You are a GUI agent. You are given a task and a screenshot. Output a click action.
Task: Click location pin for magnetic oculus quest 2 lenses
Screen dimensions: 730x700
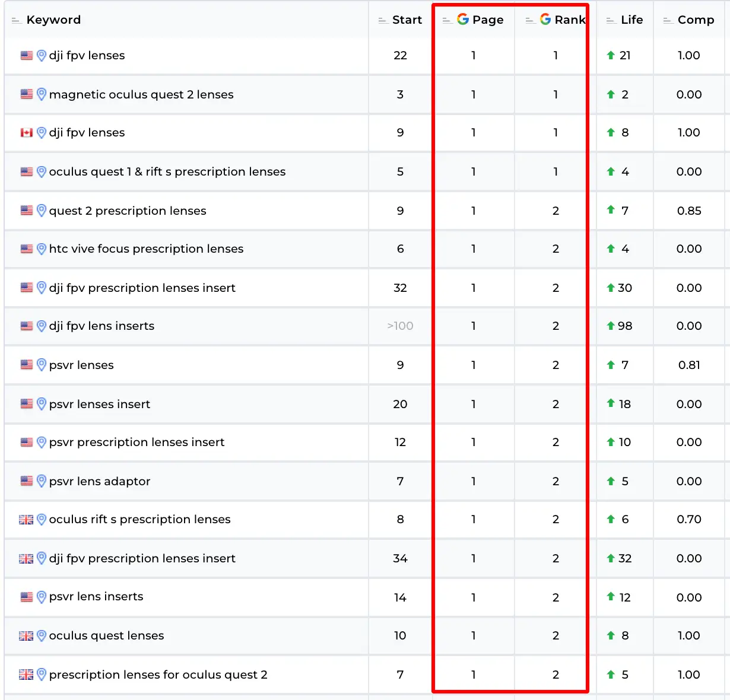pos(42,94)
